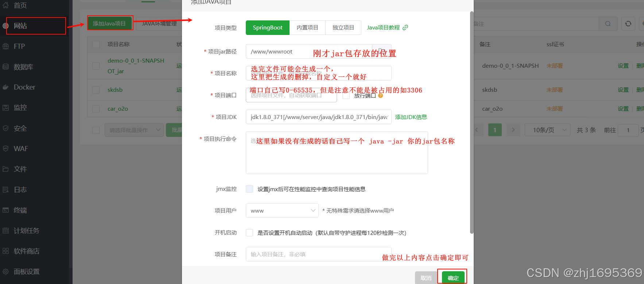Viewport: 644px width, 284px height.
Task: Click project name car_o2o in table
Action: 118,109
